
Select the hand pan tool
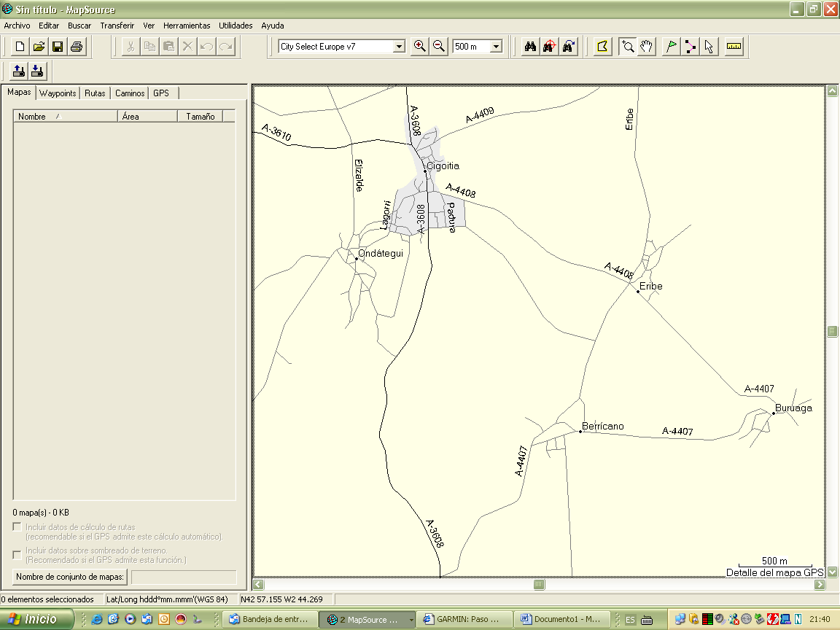(647, 47)
